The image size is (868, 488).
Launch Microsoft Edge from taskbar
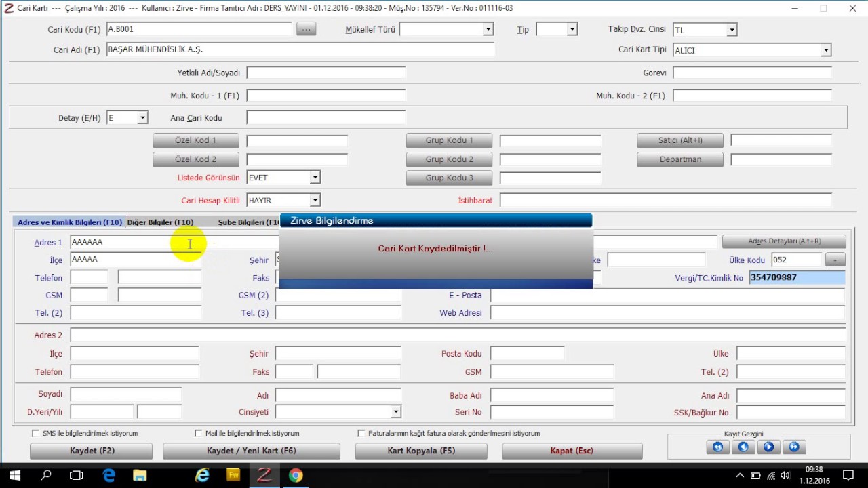(108, 475)
